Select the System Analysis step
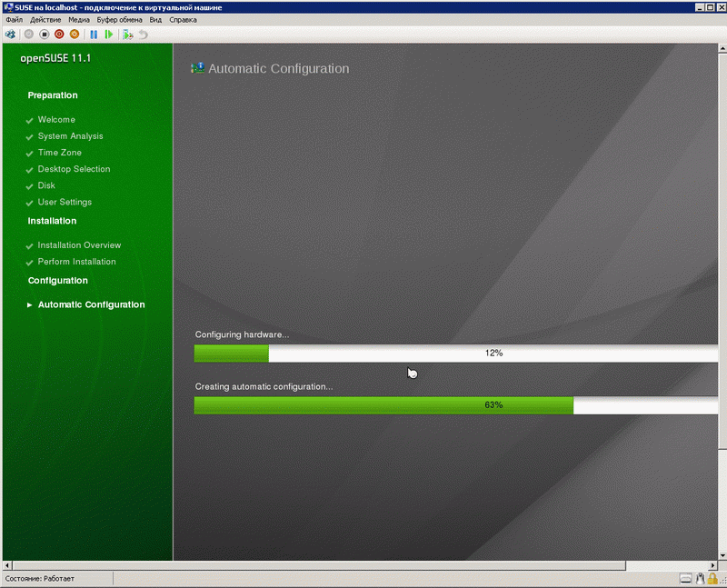 [x=71, y=136]
